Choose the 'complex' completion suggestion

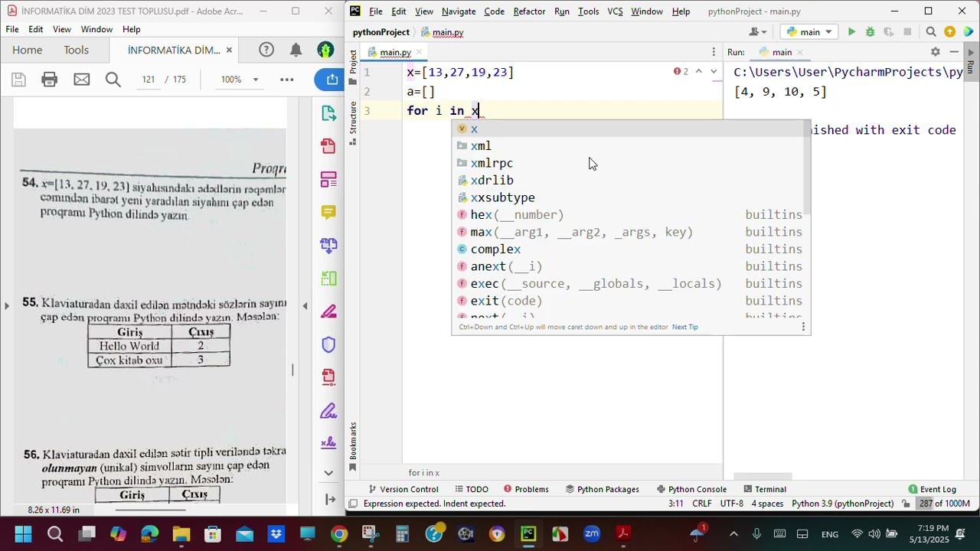pos(631,249)
